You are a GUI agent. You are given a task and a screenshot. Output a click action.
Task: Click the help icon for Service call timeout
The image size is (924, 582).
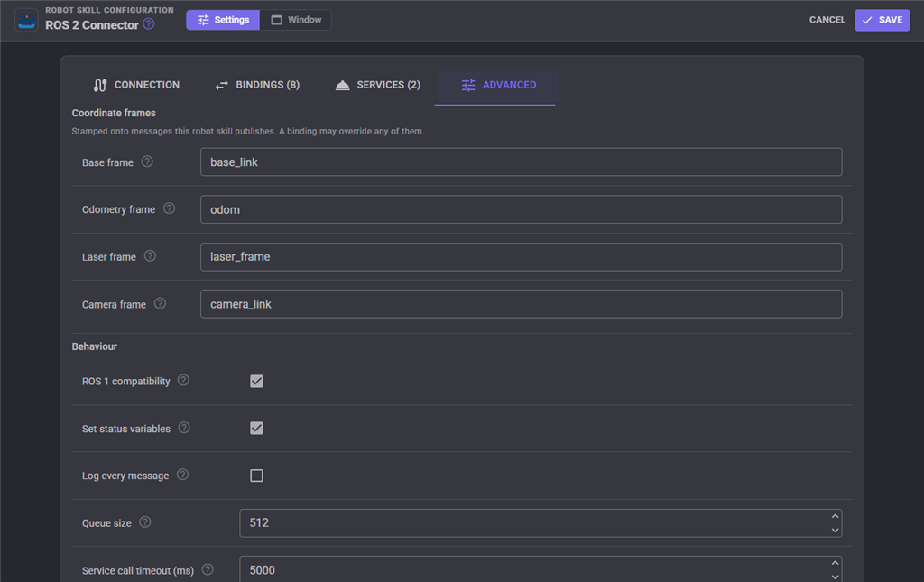208,569
